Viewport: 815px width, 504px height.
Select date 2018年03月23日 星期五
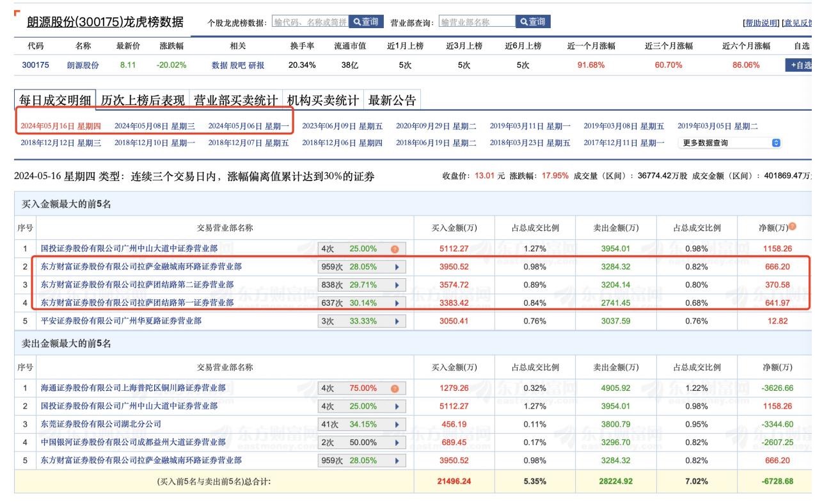(530, 143)
